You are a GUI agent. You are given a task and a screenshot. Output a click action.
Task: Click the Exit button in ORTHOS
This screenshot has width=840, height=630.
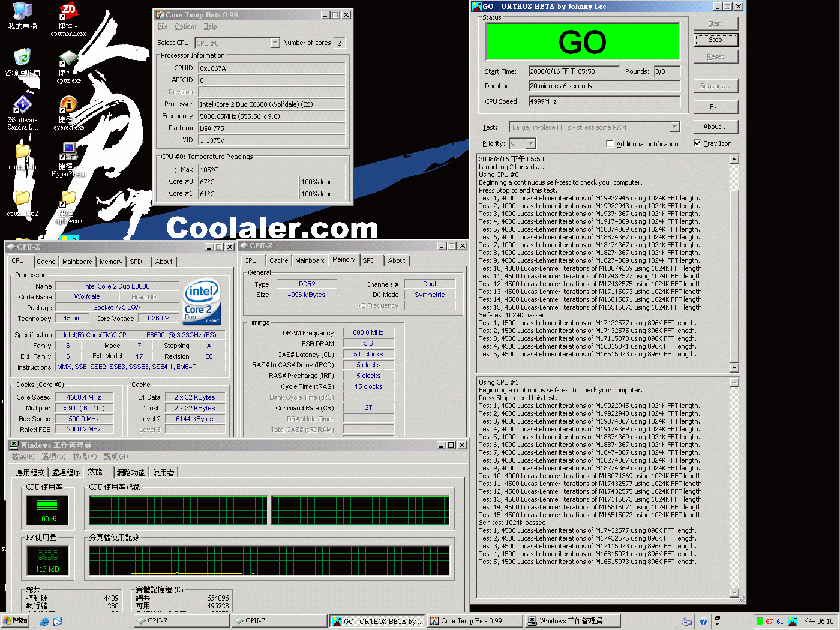pos(715,107)
